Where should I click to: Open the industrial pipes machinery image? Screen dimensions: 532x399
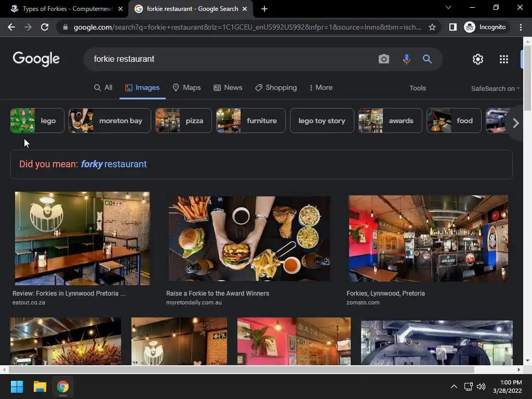tap(436, 343)
